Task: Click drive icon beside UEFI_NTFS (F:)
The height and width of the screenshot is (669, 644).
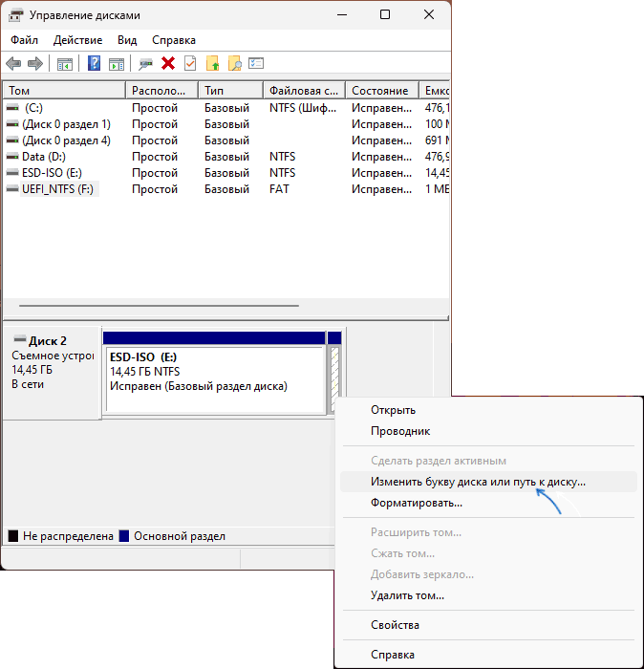Action: 12,189
